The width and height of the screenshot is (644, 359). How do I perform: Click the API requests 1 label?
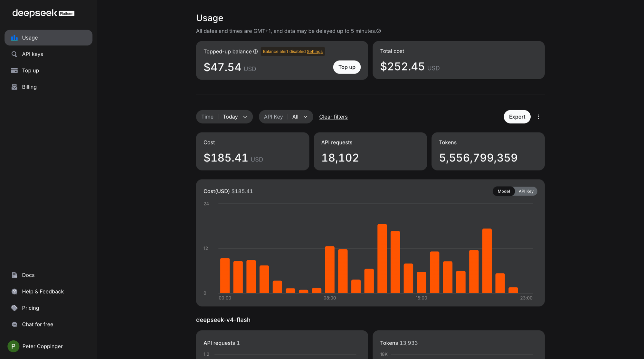(222, 343)
